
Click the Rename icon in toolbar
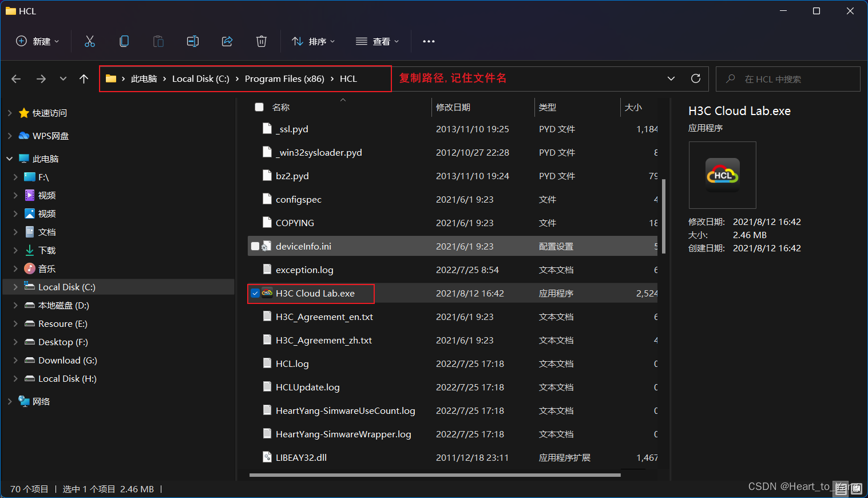[193, 41]
